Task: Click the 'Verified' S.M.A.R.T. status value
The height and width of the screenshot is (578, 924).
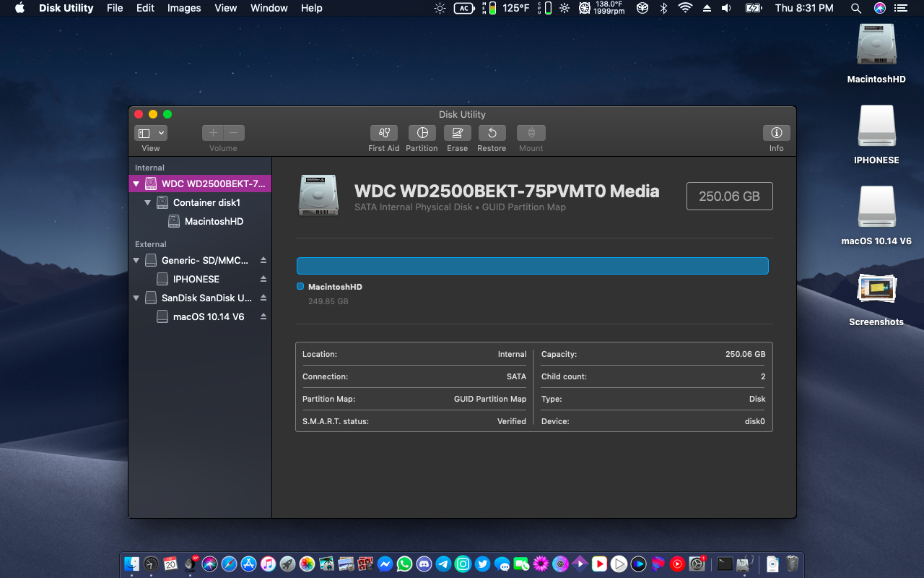Action: tap(512, 421)
